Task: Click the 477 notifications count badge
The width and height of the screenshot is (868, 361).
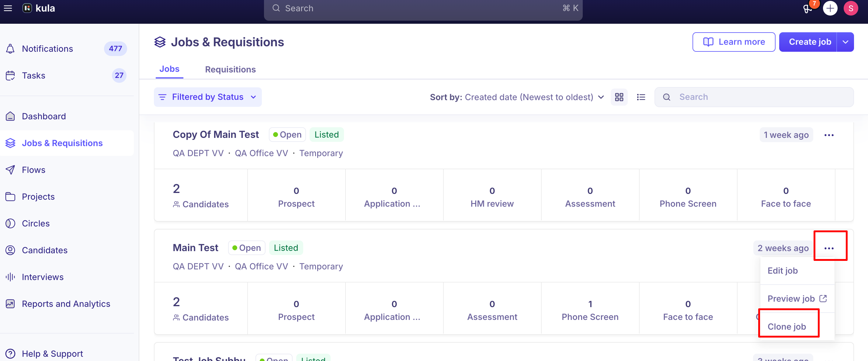Action: click(x=115, y=49)
